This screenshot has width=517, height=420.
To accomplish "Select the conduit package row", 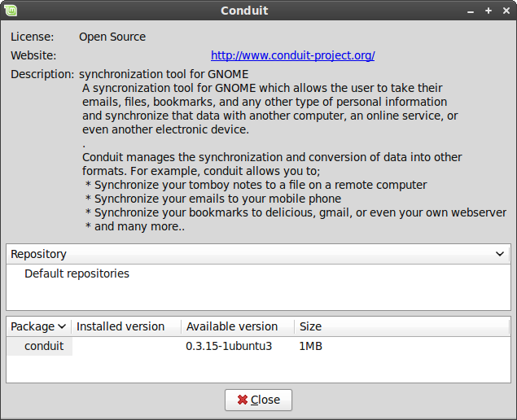I will click(258, 346).
